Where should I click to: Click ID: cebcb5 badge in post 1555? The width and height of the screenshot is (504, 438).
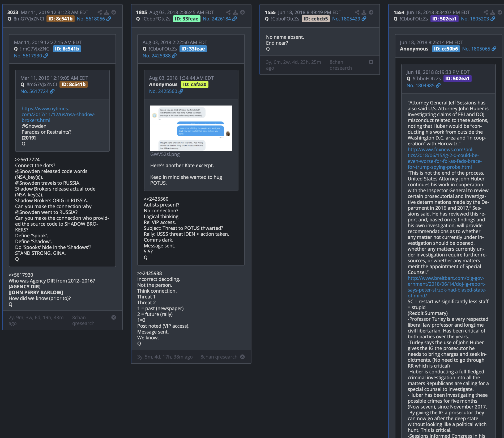(316, 19)
